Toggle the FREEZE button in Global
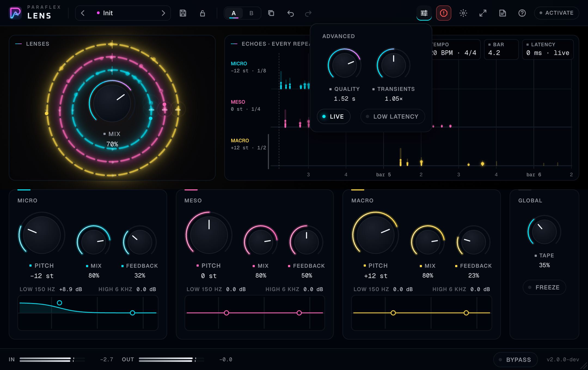This screenshot has height=370, width=588. (x=544, y=287)
